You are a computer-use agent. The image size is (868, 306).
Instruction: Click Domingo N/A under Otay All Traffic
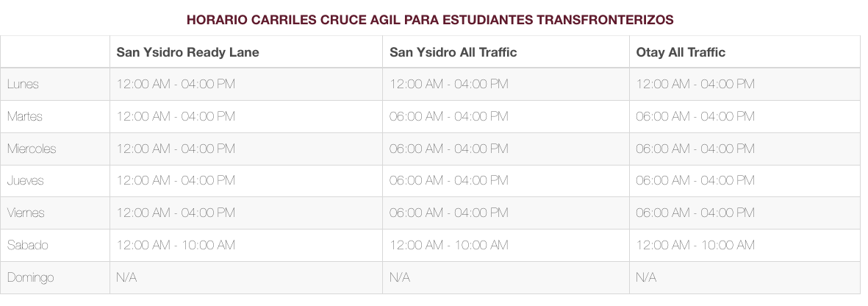point(646,277)
